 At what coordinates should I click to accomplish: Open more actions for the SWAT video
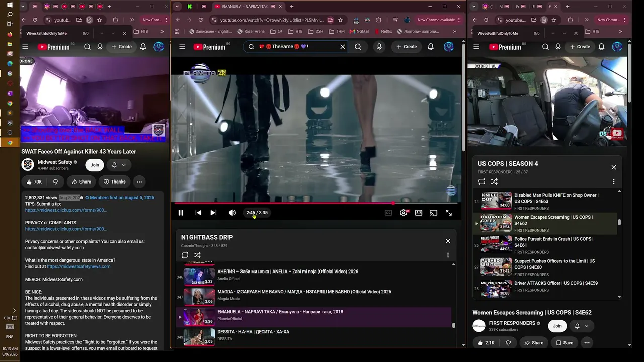(x=139, y=182)
